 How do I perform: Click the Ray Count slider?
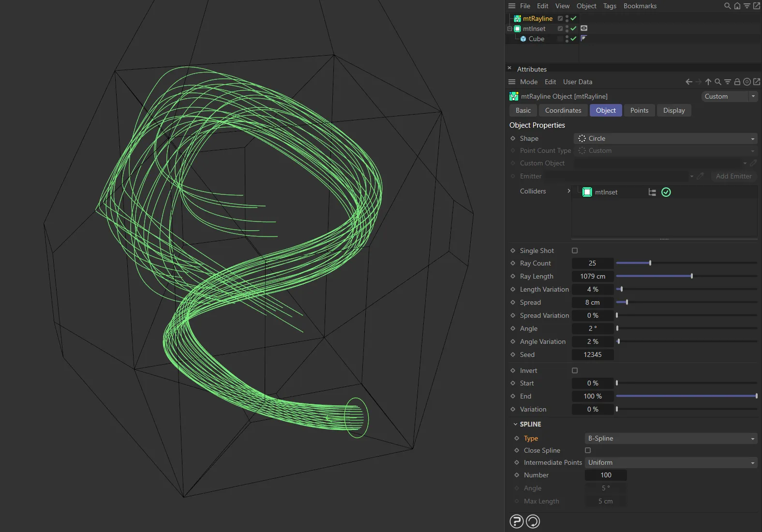(x=687, y=263)
